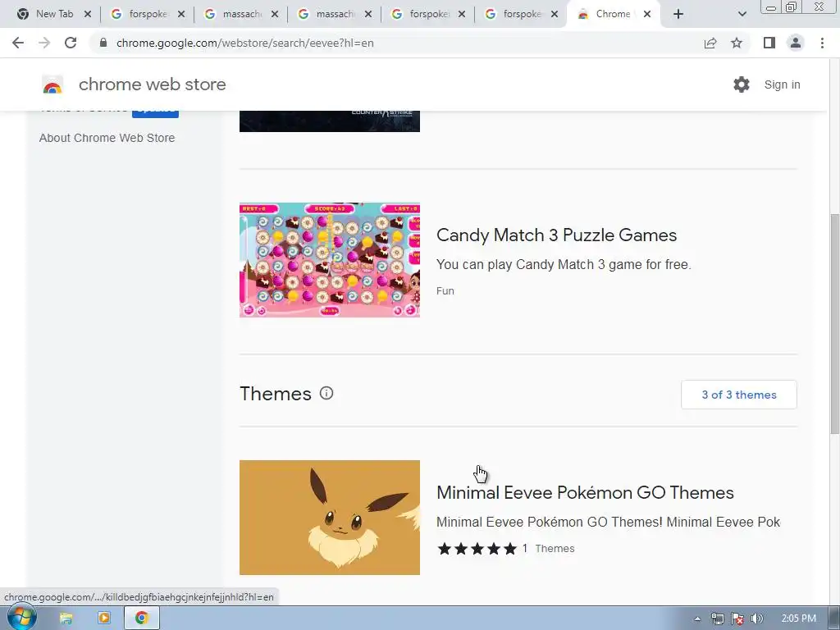Click the Chrome Web Store rainbow logo

point(52,84)
